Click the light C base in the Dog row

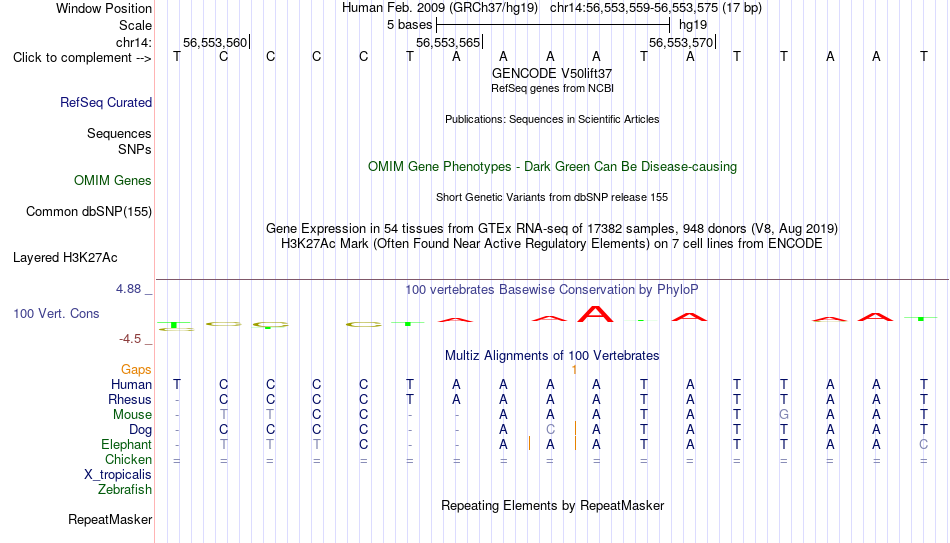550,430
